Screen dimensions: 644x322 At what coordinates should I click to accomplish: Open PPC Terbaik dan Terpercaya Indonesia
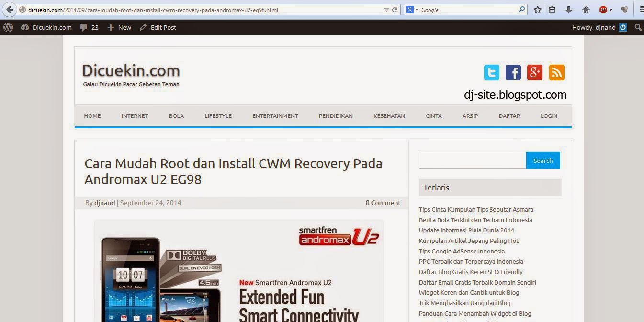click(471, 261)
